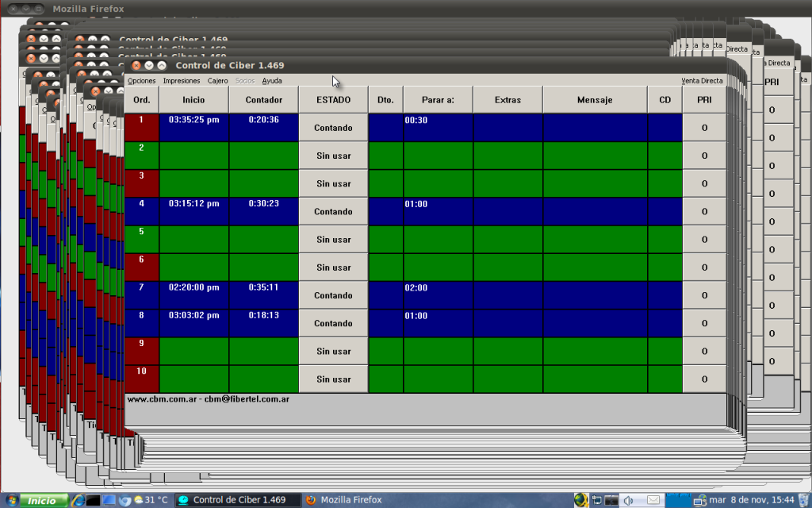Open the Impresiones menu
Screen dimensions: 812x508
pyautogui.click(x=182, y=81)
